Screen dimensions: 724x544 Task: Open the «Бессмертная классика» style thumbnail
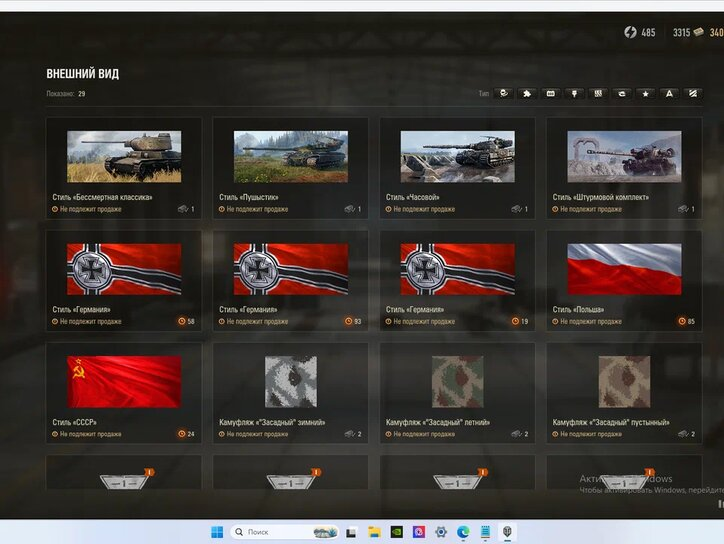124,157
